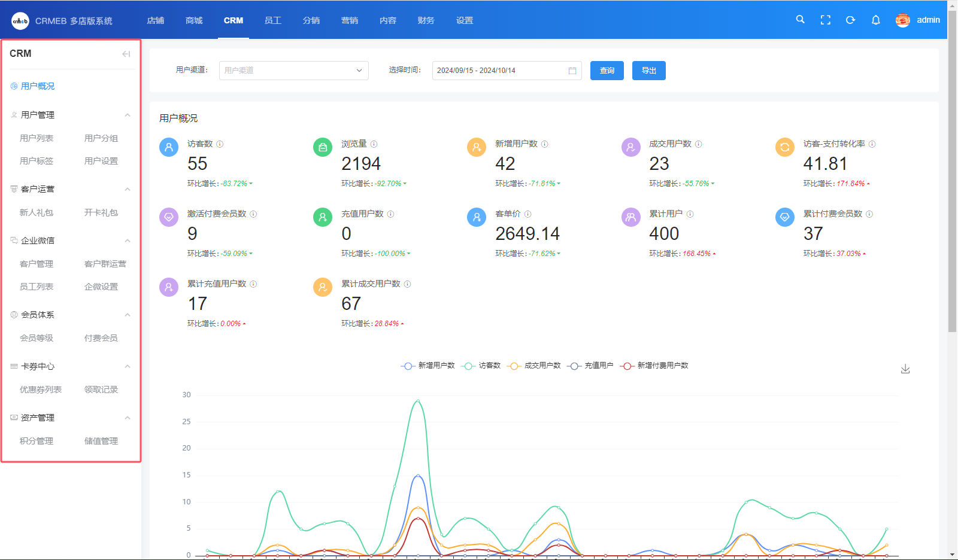Collapse the 卡券中心 sidebar group

127,366
